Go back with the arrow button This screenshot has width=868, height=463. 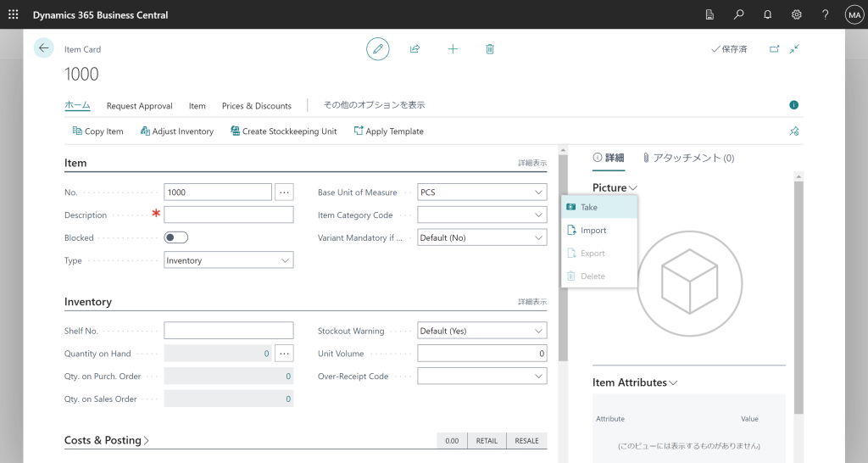(x=44, y=48)
